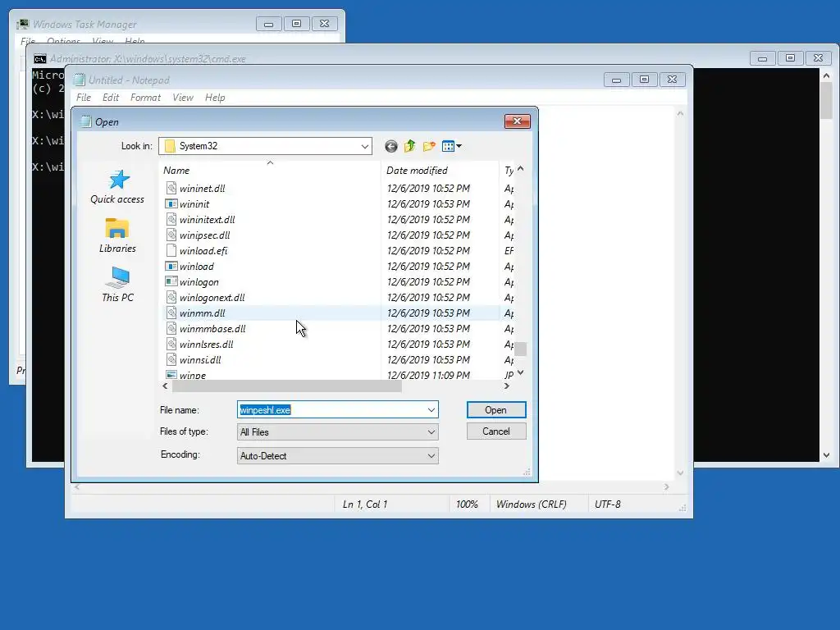Open Notepad File menu

point(84,98)
